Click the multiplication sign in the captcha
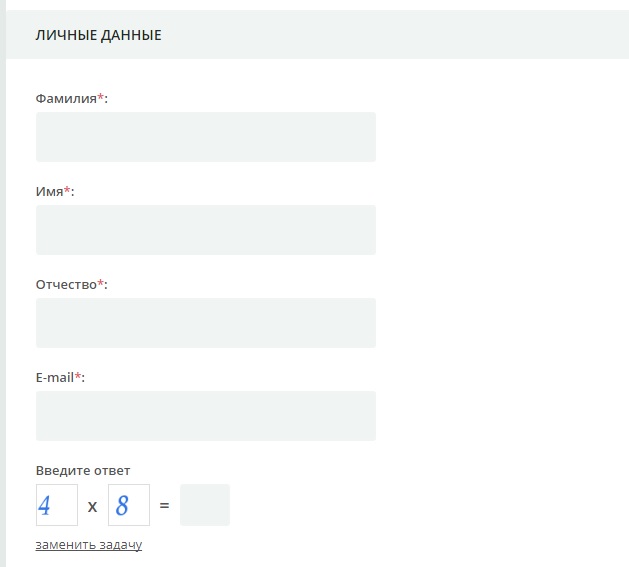Viewport: 629px width, 567px height. [92, 507]
